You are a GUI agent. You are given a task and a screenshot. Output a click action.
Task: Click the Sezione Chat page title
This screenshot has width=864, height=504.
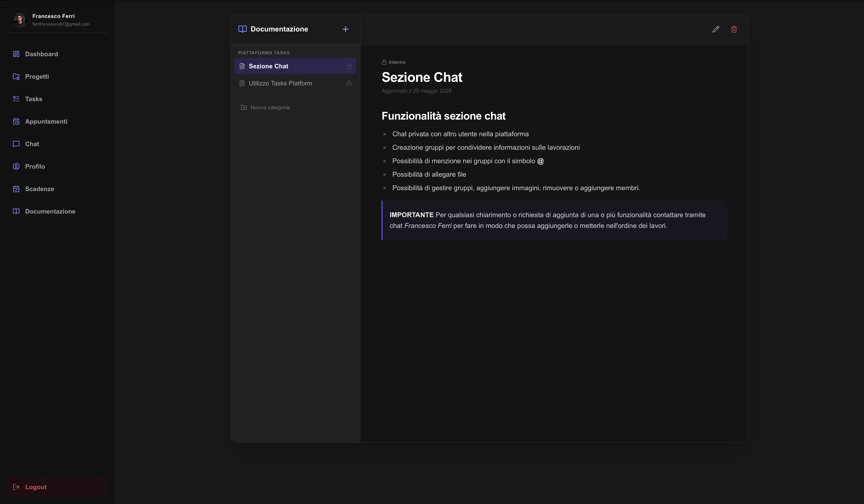pos(422,77)
